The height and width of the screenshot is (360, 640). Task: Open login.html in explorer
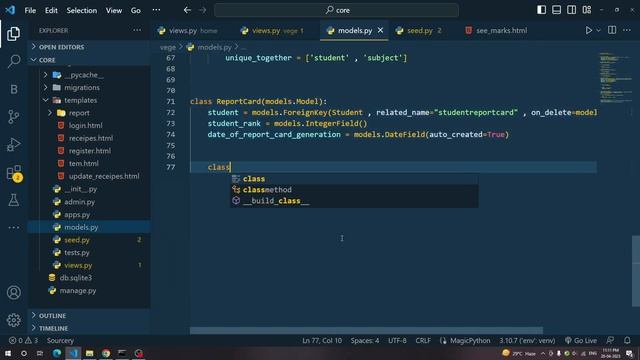pyautogui.click(x=89, y=125)
